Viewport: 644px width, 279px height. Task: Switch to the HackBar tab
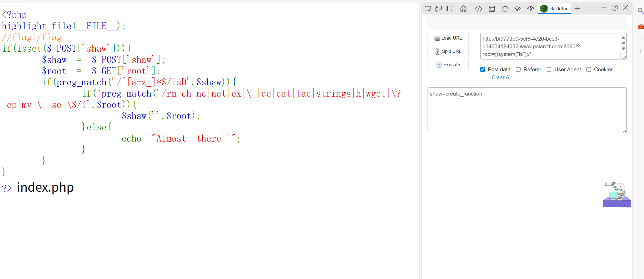(554, 9)
